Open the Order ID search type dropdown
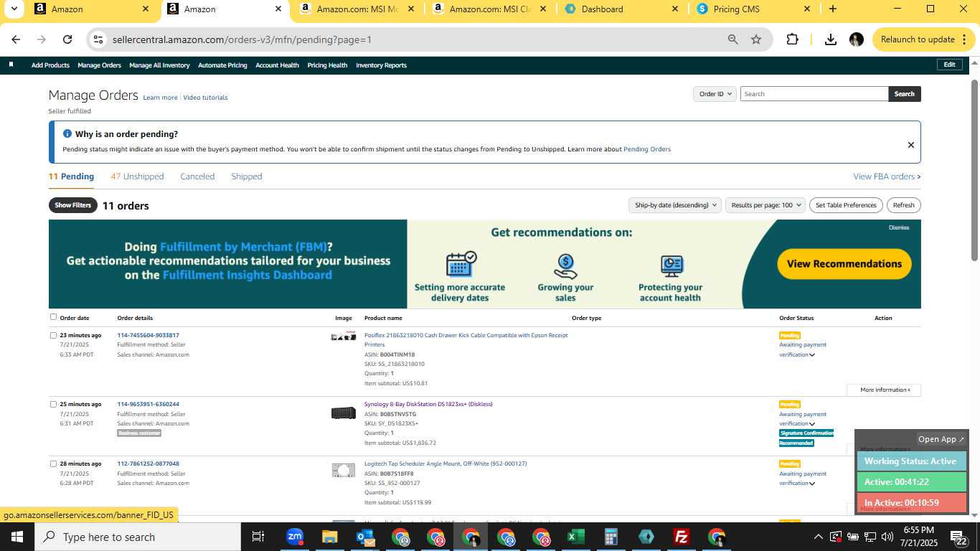The height and width of the screenshot is (551, 980). (x=715, y=94)
